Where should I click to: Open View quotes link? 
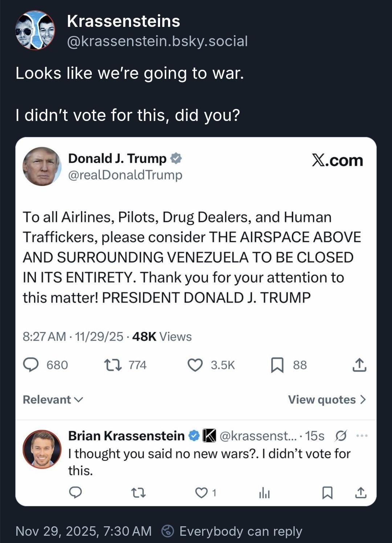tap(327, 400)
